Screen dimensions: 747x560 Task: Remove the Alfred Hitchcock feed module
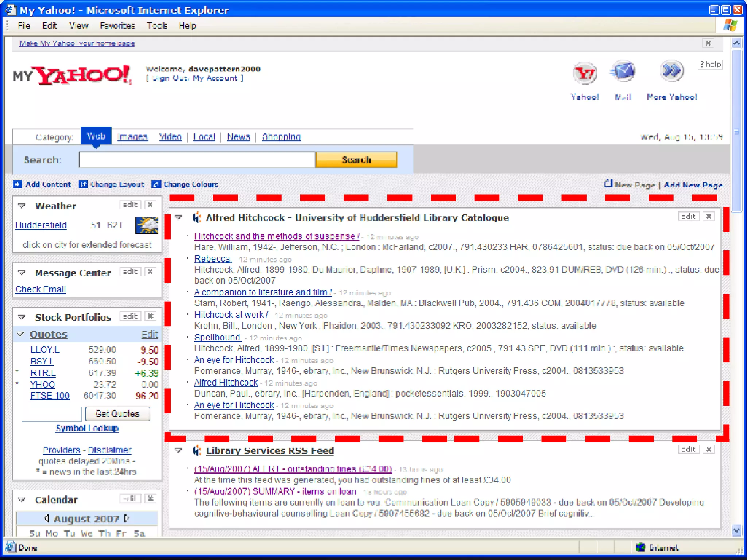709,217
